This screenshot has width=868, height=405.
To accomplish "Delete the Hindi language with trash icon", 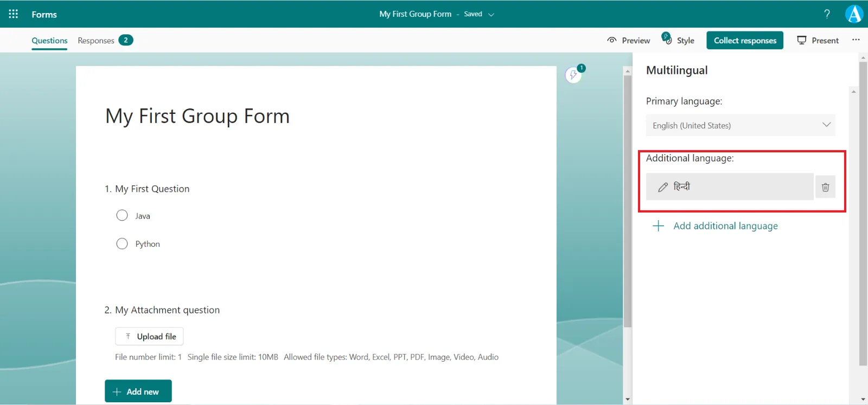I will tap(825, 187).
